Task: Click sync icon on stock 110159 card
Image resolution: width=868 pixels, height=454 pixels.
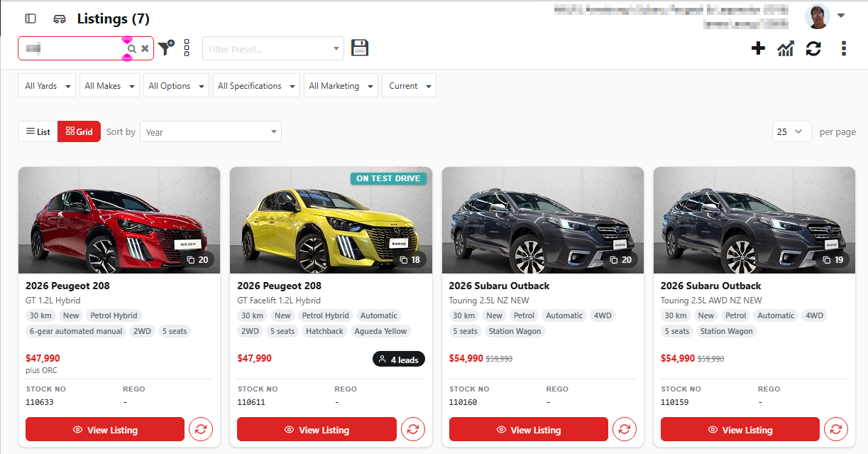Action: tap(836, 429)
